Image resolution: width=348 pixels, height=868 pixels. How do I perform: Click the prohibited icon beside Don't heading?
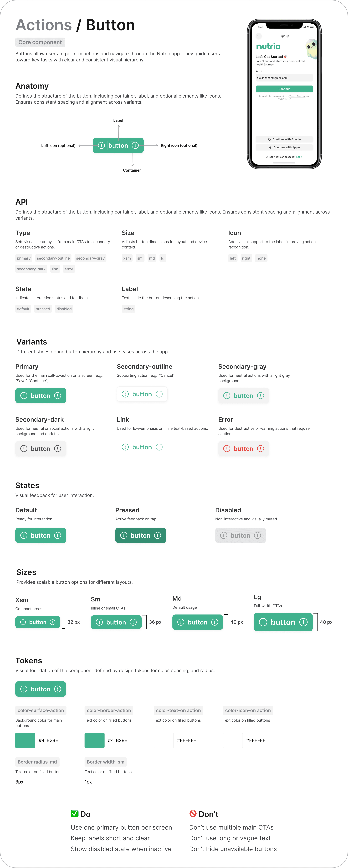pyautogui.click(x=193, y=813)
